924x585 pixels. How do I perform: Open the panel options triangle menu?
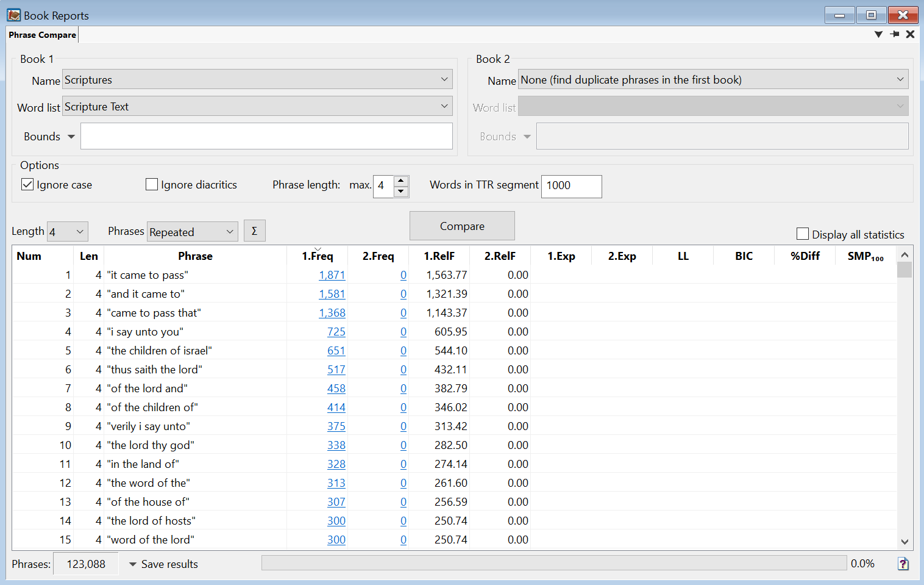878,34
